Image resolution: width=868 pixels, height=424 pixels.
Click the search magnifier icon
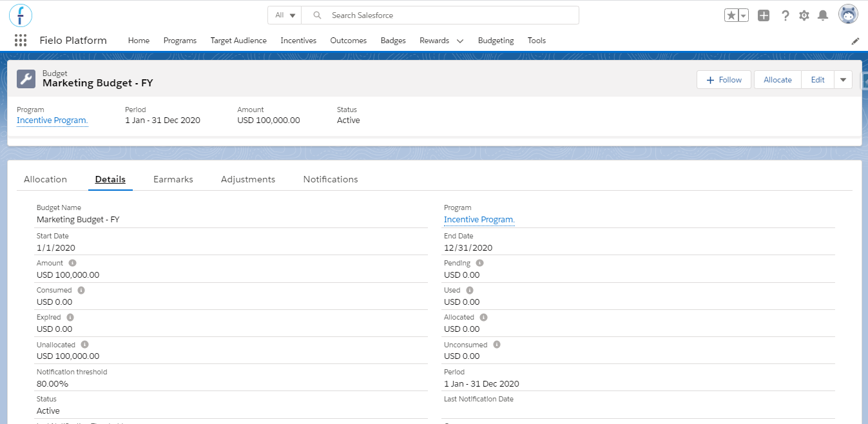(316, 15)
